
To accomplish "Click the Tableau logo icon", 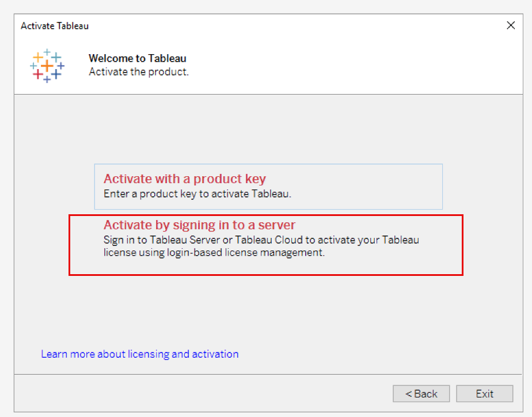I will [x=47, y=66].
